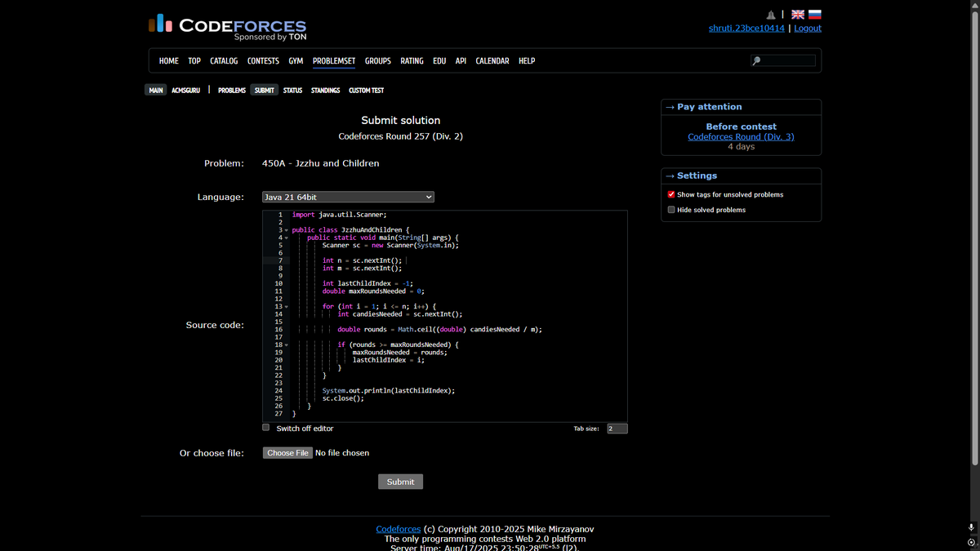Open Codeforces Round (Div. 3) link

tap(741, 137)
